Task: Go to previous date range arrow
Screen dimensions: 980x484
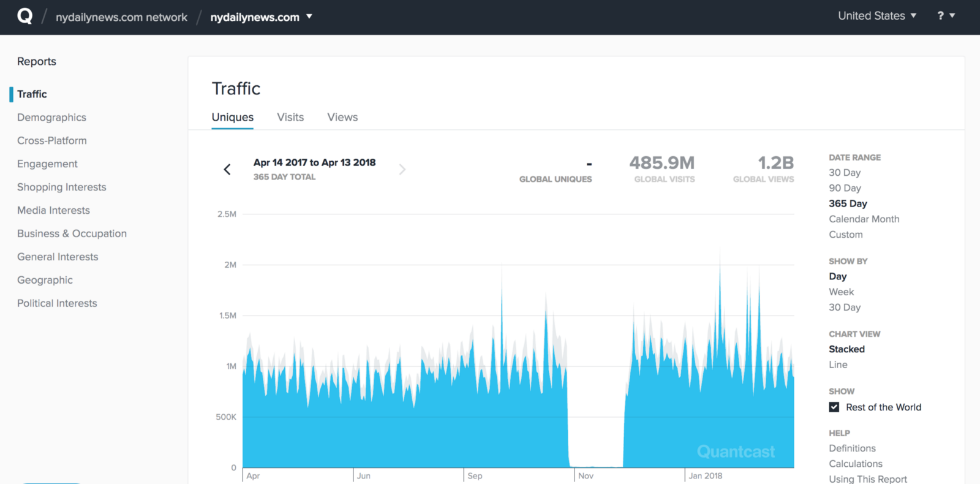Action: click(227, 170)
